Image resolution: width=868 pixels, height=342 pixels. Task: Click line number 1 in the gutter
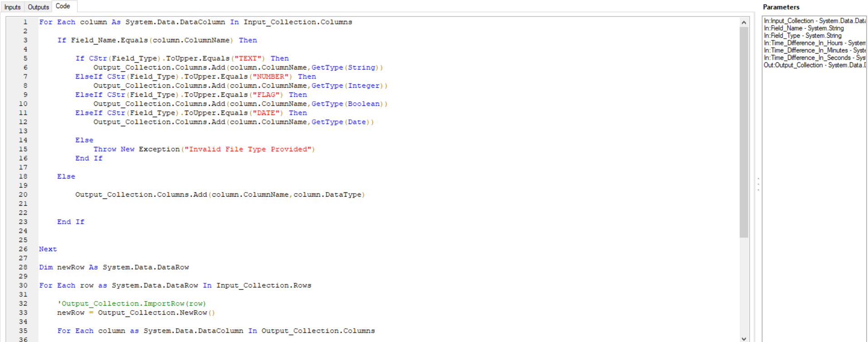25,22
